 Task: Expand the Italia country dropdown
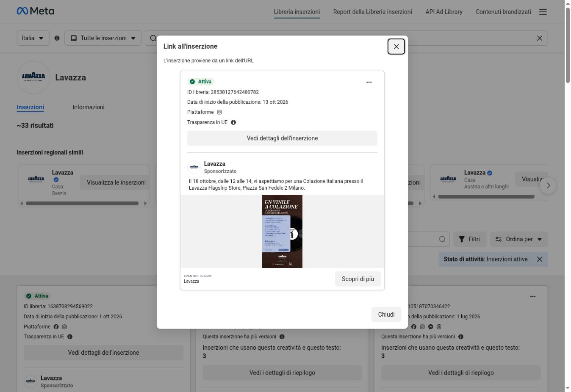33,38
